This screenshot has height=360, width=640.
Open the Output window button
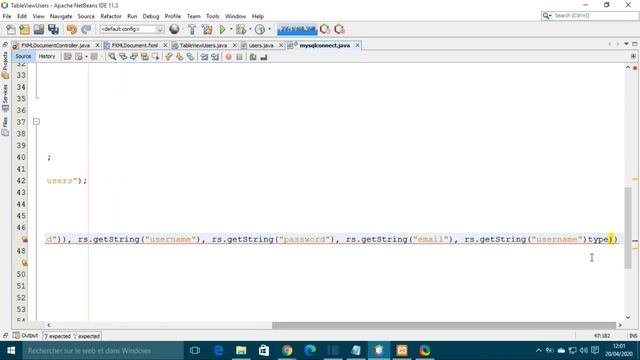coord(26,336)
